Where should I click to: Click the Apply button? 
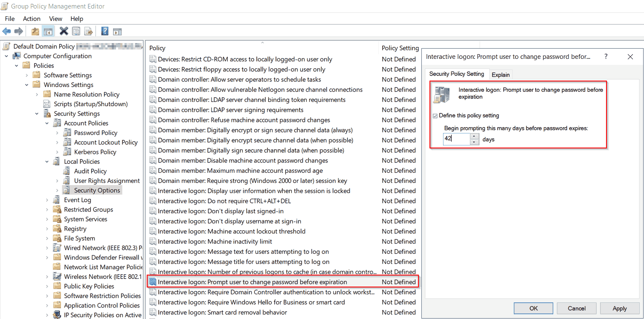click(619, 308)
